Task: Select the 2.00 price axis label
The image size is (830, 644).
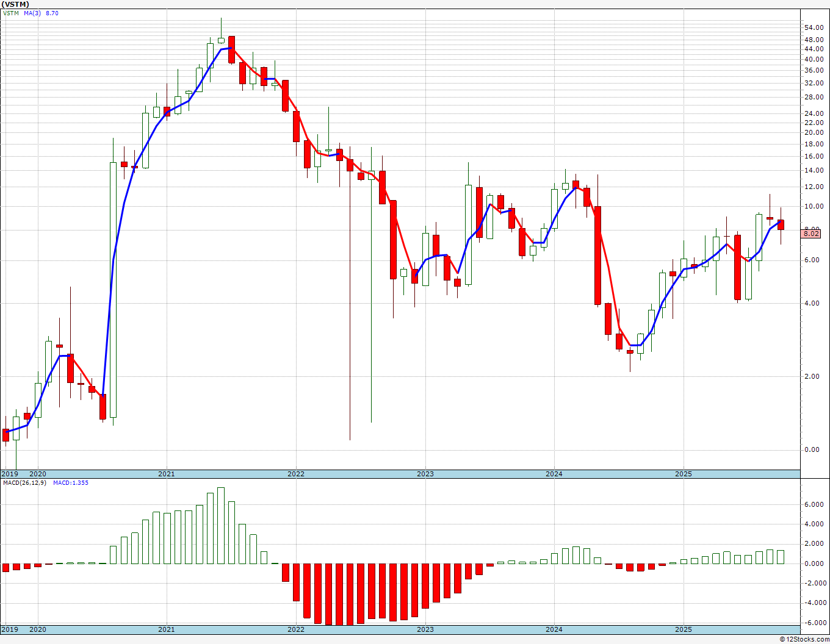Action: pos(811,376)
